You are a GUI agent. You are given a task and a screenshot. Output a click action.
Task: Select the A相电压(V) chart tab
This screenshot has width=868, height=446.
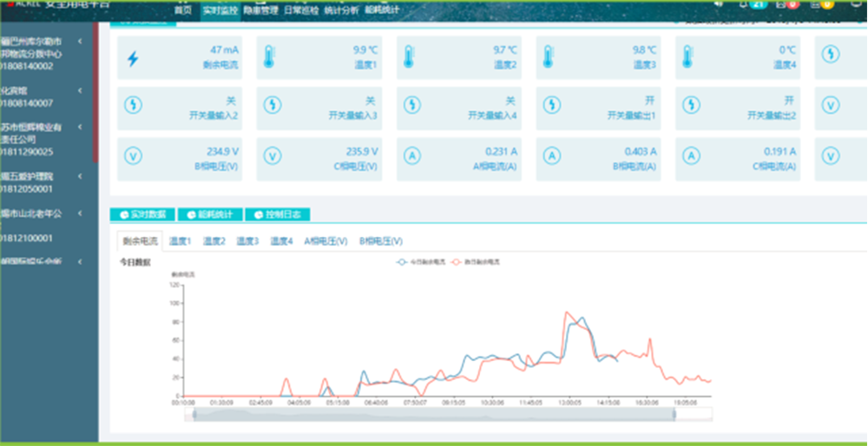tap(325, 241)
